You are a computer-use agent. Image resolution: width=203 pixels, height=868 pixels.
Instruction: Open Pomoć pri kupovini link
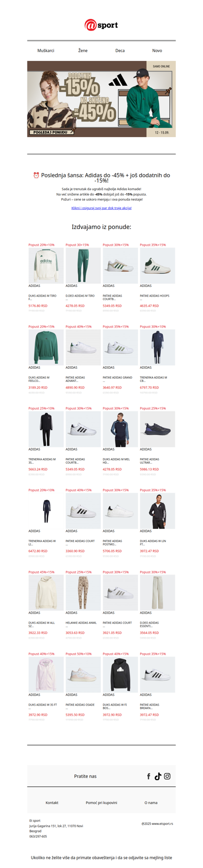101,802
